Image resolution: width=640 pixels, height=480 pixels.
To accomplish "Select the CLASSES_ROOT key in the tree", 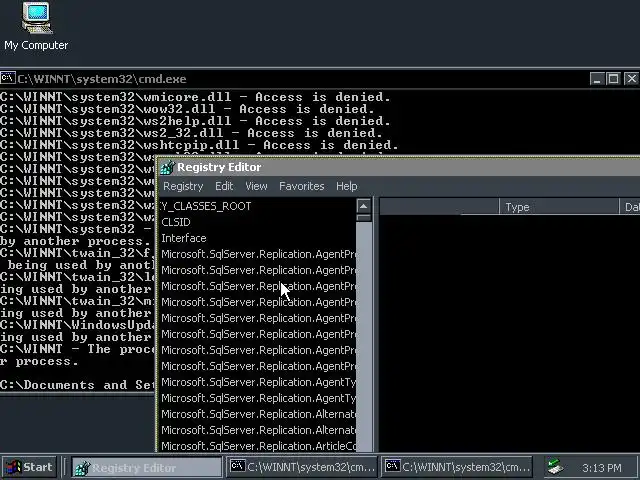I will click(x=206, y=206).
